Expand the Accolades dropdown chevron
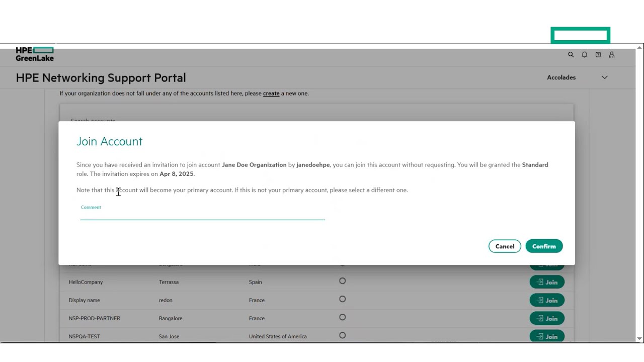The height and width of the screenshot is (362, 644). click(604, 77)
